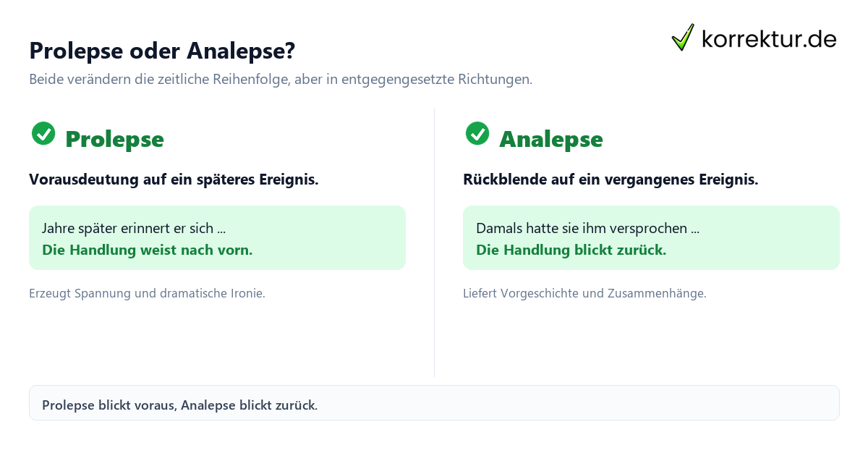Click the vertical divider between both columns
Screen dimensions: 868x456
pyautogui.click(x=434, y=242)
